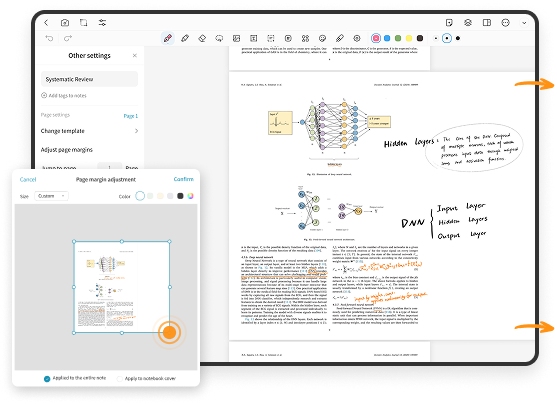Select the highlighted pen tool
Image resolution: width=557 pixels, height=404 pixels.
(168, 38)
